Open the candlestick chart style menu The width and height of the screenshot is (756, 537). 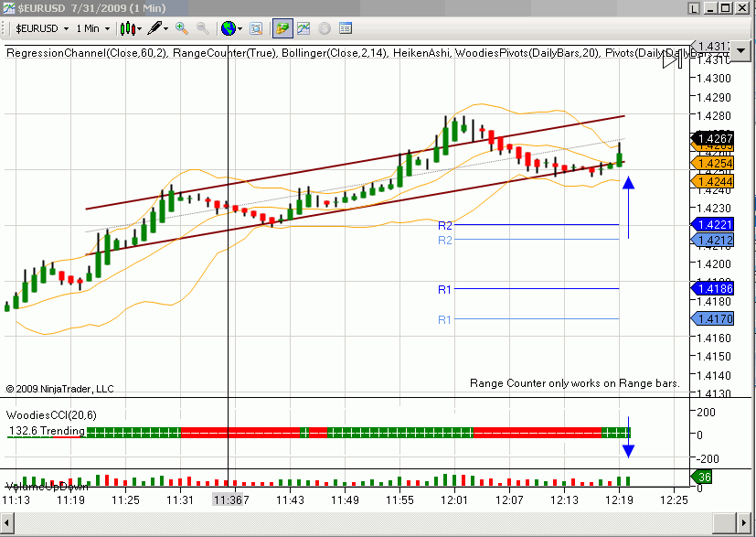point(131,28)
